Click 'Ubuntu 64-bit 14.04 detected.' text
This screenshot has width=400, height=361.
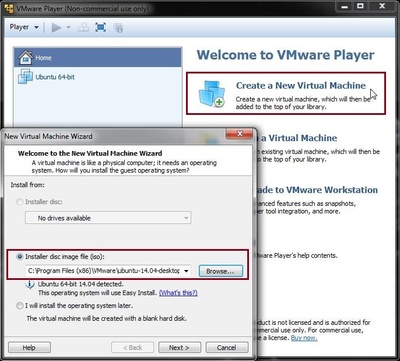80,284
